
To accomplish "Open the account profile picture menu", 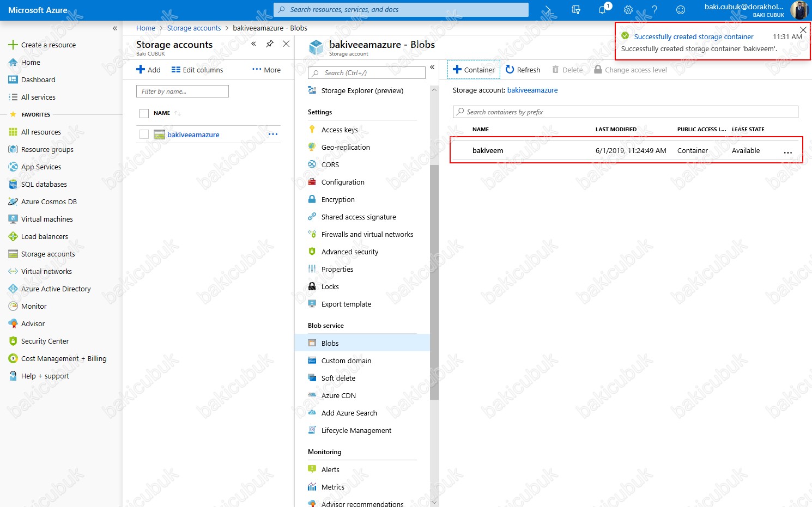I will 799,10.
